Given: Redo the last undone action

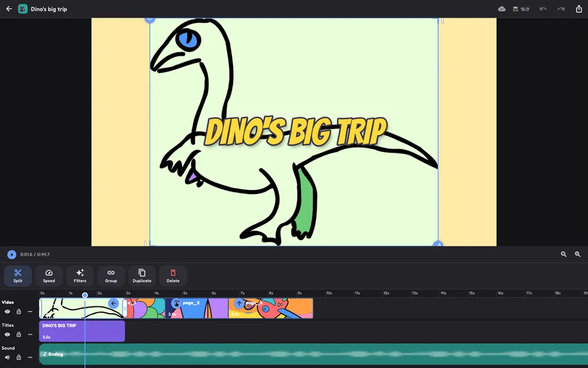Looking at the screenshot, I should point(561,9).
